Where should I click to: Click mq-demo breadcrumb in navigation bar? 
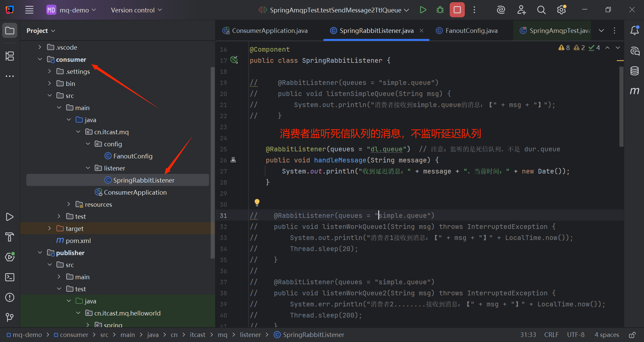(x=24, y=335)
